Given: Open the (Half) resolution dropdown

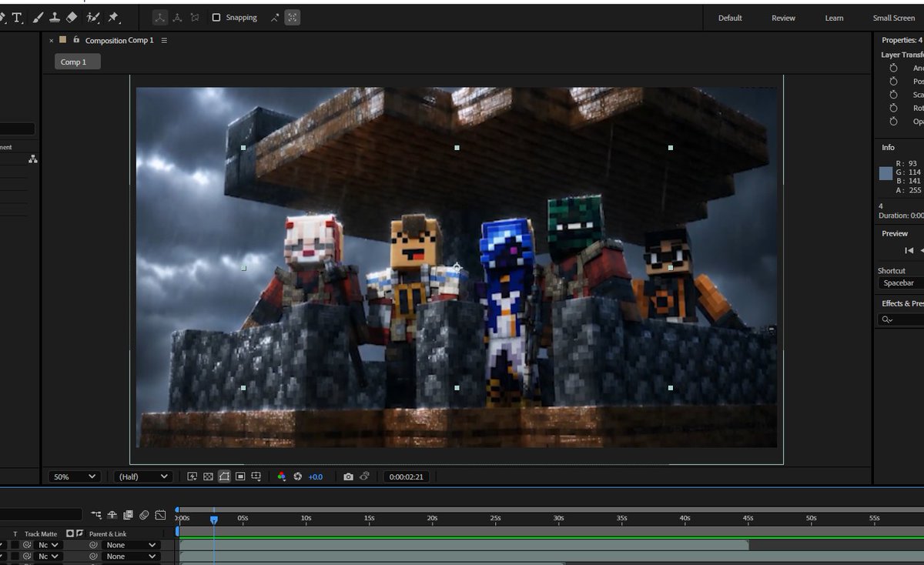Looking at the screenshot, I should [x=142, y=476].
